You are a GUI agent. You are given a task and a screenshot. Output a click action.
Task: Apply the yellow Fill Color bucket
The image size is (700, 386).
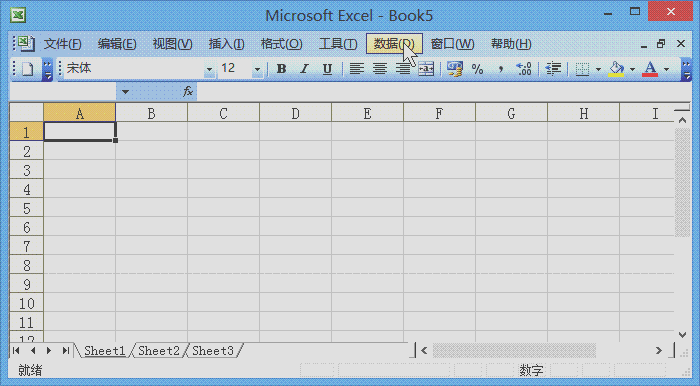pyautogui.click(x=616, y=69)
